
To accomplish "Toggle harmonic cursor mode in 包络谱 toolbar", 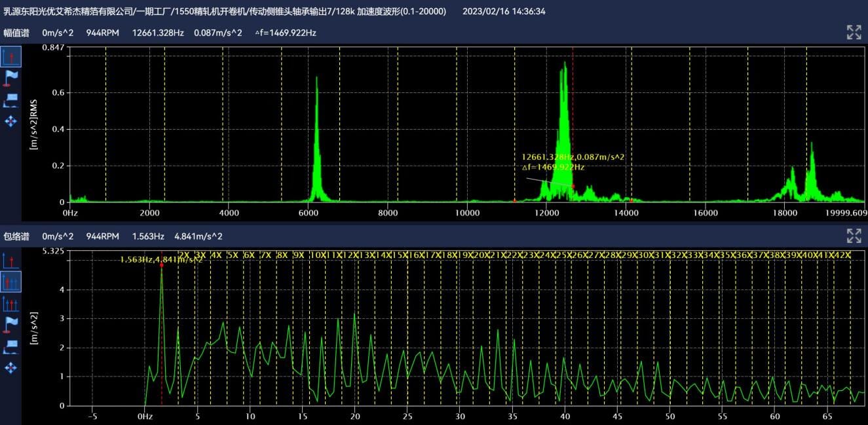I will click(x=11, y=282).
